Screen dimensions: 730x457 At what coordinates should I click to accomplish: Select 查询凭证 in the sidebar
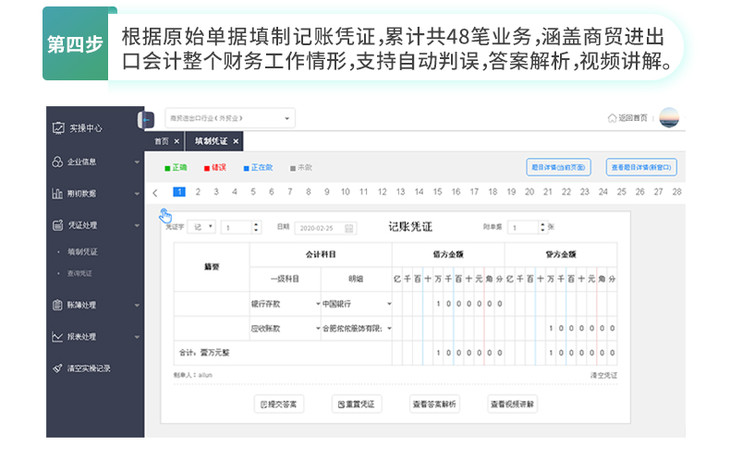[x=82, y=273]
